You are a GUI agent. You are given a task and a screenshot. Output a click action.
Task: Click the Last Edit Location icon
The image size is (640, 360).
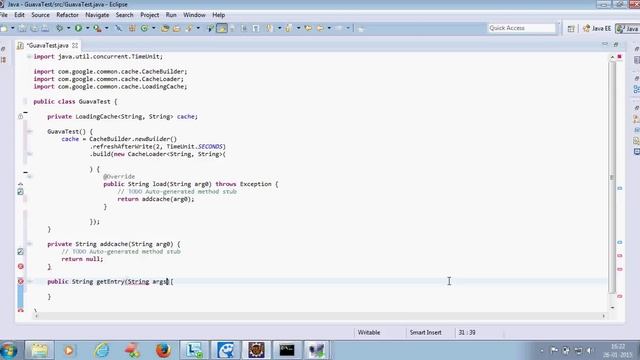[x=308, y=28]
